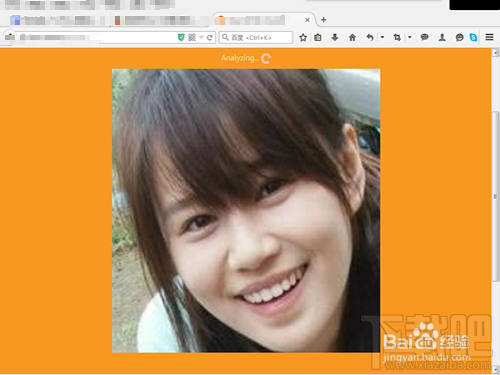Click the smiley chat toolbar icon
This screenshot has height=375, width=500.
pyautogui.click(x=459, y=38)
